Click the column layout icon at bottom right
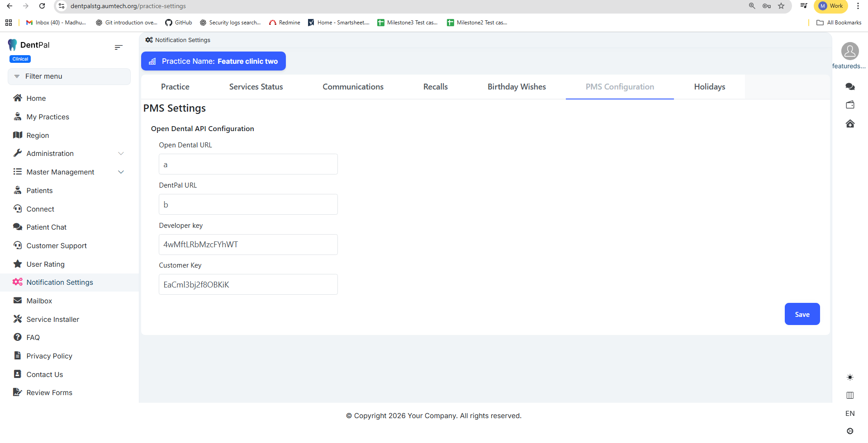Screen dimensions: 868x443 pyautogui.click(x=850, y=395)
